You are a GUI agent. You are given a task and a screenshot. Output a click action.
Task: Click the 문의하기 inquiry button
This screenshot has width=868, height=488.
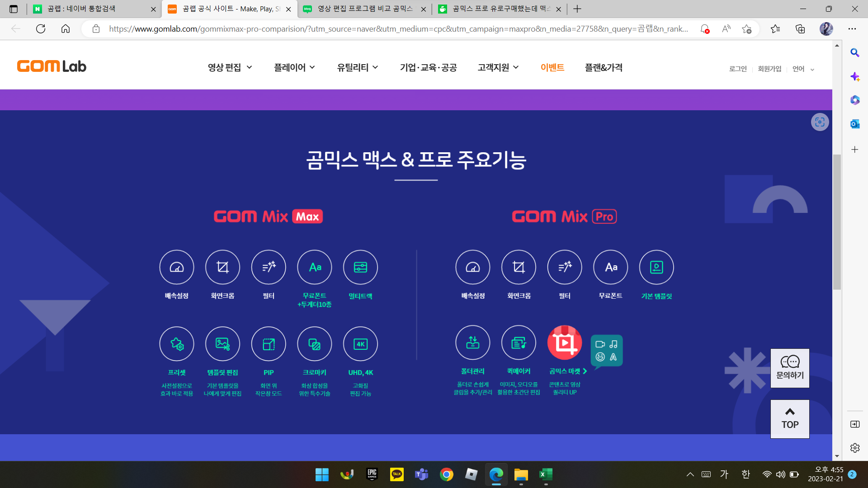(790, 368)
